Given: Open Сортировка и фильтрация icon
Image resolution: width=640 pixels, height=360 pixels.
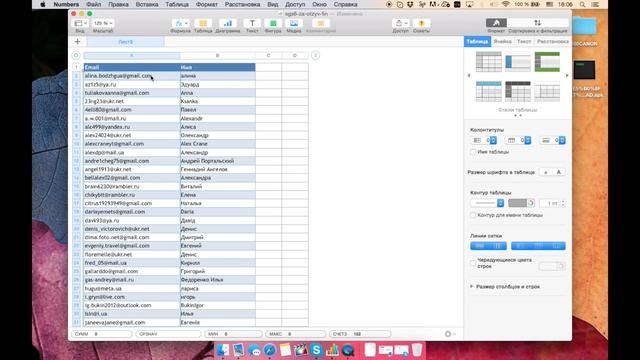Looking at the screenshot, I should click(x=538, y=23).
